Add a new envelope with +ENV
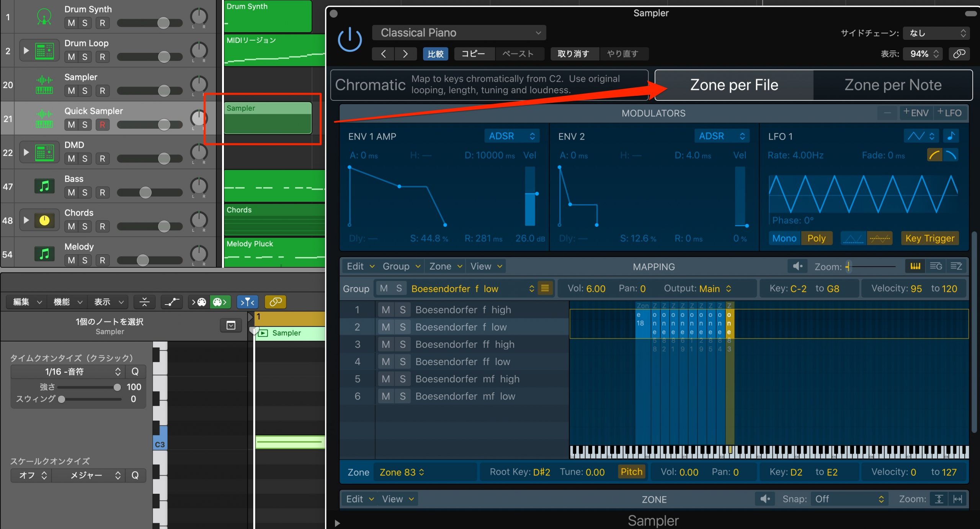 (x=916, y=113)
